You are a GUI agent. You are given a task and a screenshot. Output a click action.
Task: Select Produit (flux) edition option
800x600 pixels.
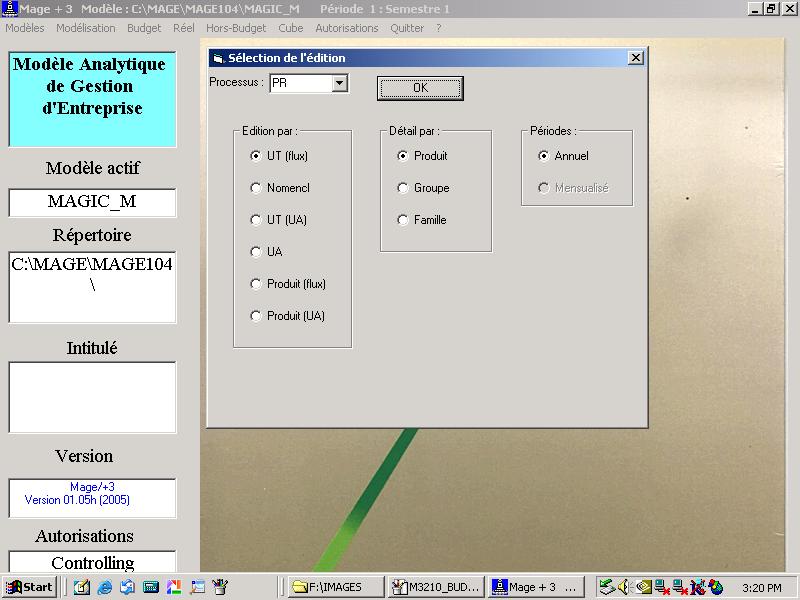(x=288, y=284)
